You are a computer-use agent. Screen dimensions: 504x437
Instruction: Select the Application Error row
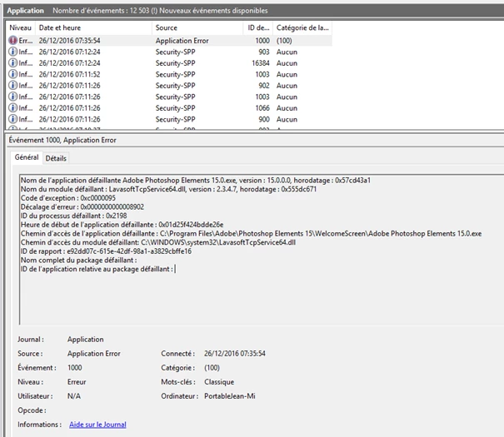(169, 41)
